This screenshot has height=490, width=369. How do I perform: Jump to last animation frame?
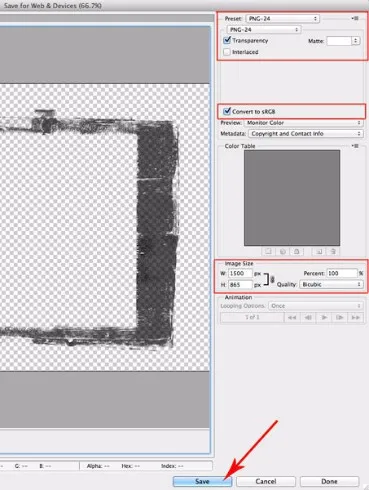(355, 317)
